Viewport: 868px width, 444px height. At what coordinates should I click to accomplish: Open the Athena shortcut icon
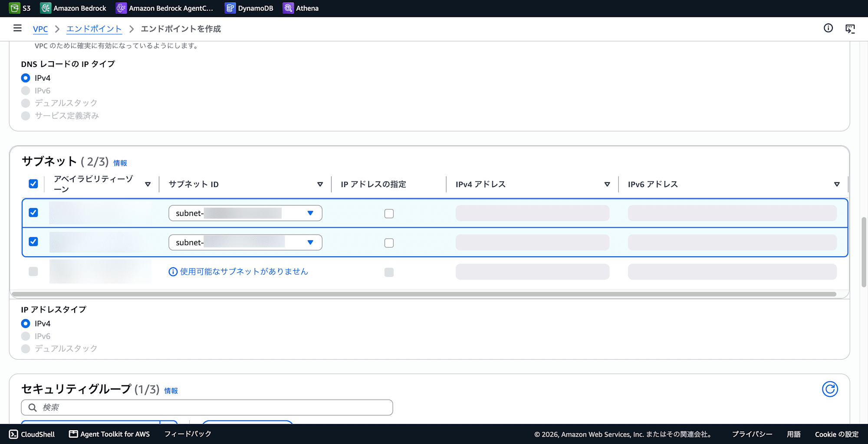(x=288, y=8)
